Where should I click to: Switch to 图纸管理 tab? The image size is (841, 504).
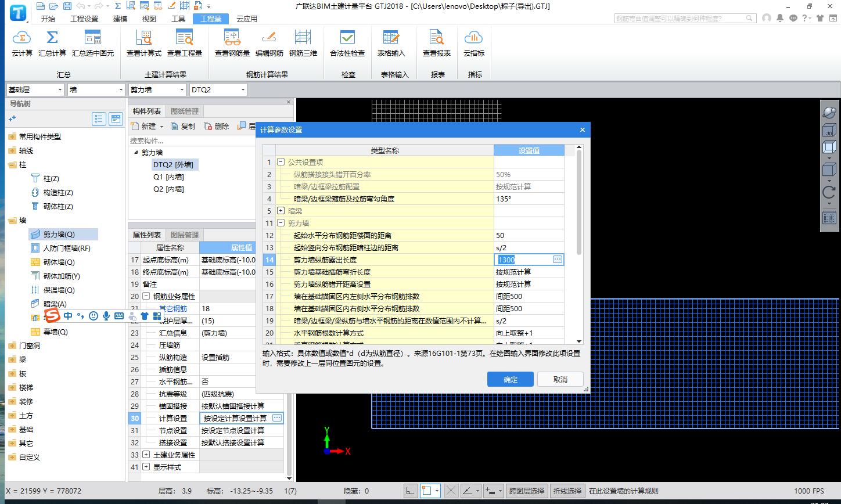point(185,111)
